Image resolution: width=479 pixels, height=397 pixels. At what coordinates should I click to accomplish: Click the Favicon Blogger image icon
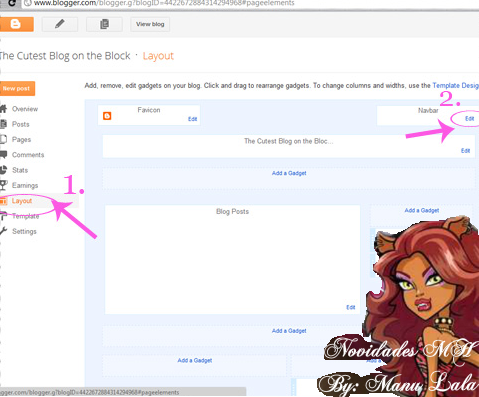107,116
